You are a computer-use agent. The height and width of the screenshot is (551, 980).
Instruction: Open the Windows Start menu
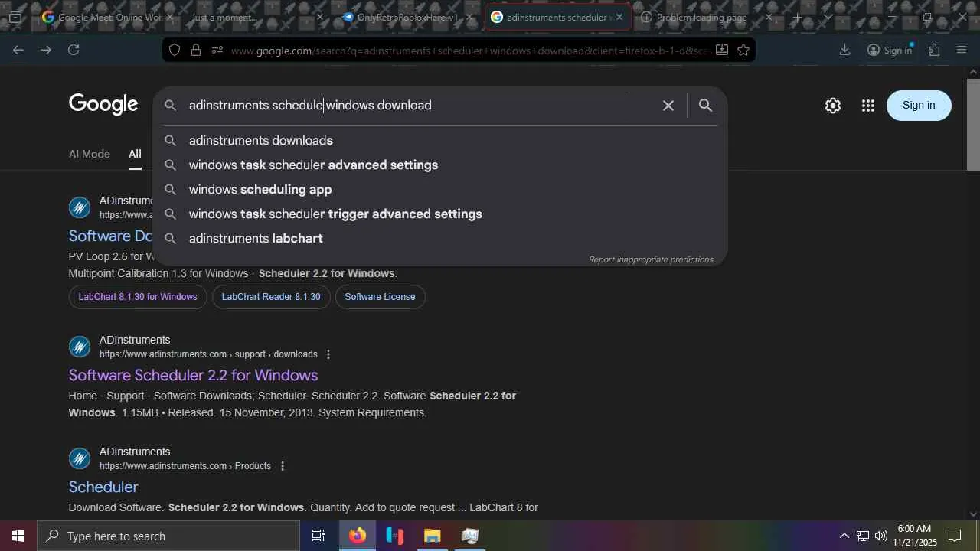pyautogui.click(x=18, y=536)
